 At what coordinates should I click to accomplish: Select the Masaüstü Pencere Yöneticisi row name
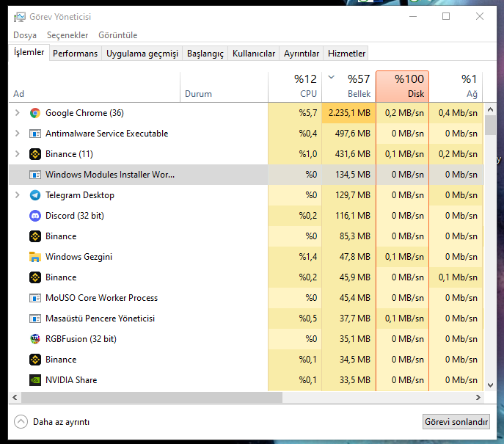tap(100, 319)
